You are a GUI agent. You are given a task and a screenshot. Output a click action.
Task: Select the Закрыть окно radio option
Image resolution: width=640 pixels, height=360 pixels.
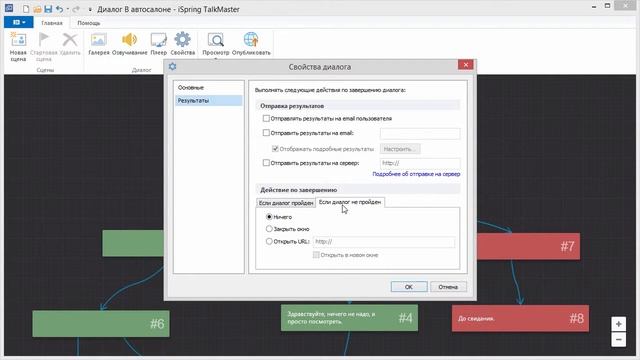tap(269, 229)
